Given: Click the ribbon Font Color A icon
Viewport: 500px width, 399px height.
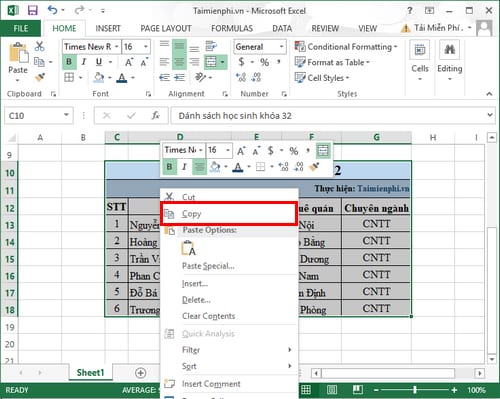Looking at the screenshot, I should (122, 77).
